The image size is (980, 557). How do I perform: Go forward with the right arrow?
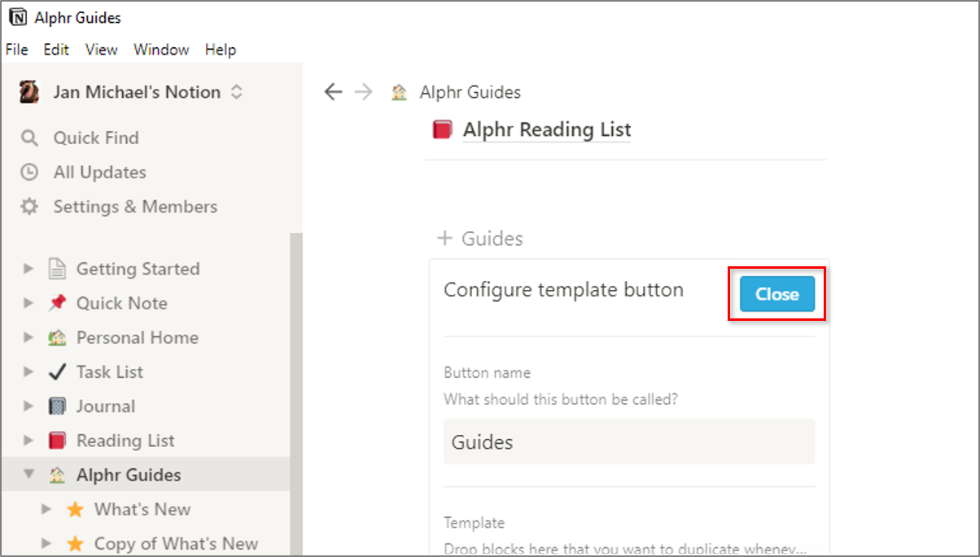[364, 92]
